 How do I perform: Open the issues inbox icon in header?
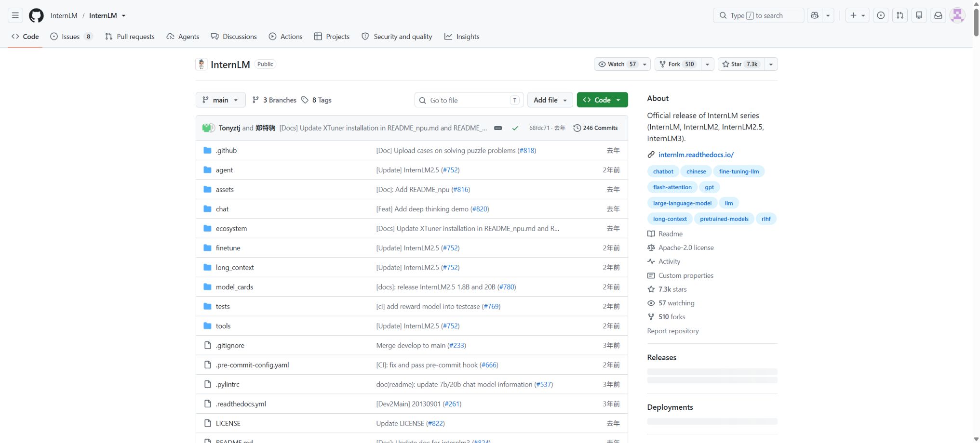pyautogui.click(x=881, y=15)
